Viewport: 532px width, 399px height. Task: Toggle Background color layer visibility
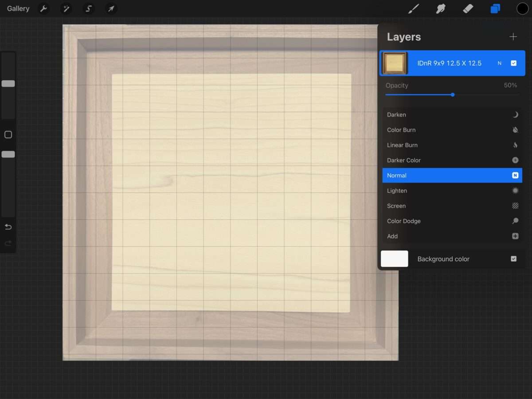513,259
